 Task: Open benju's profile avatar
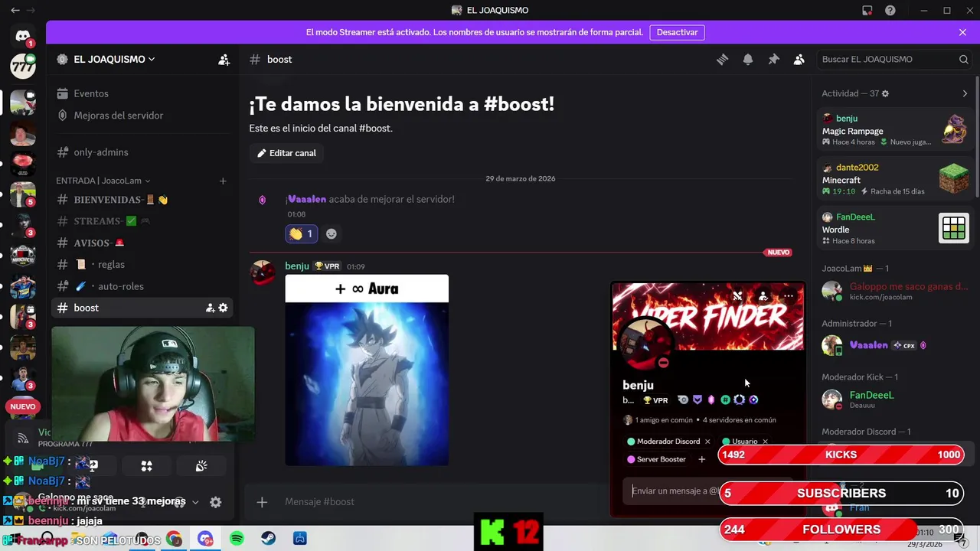[645, 343]
